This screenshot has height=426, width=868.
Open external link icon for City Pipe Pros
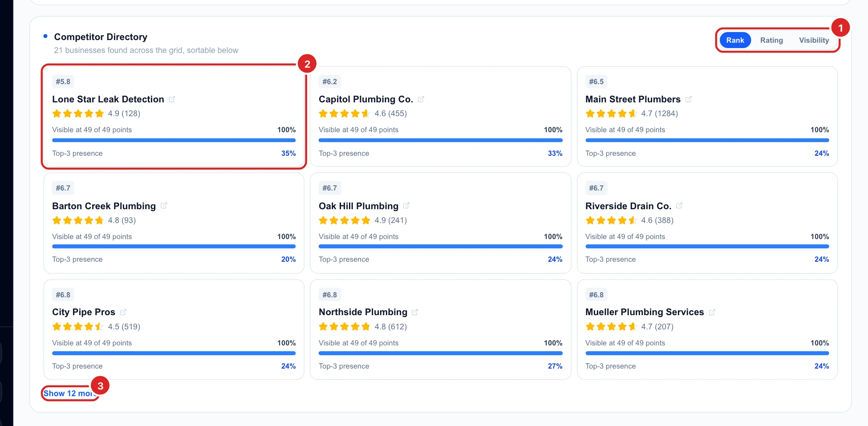pyautogui.click(x=123, y=312)
